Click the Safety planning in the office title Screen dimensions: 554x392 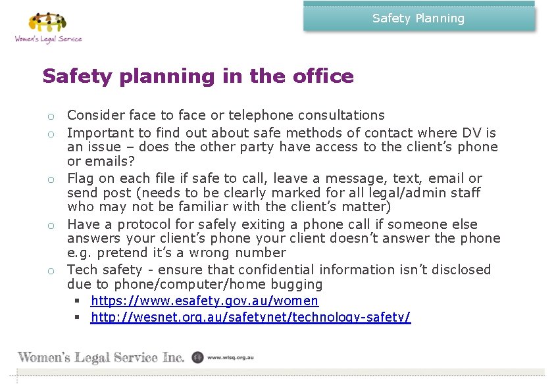coord(198,76)
